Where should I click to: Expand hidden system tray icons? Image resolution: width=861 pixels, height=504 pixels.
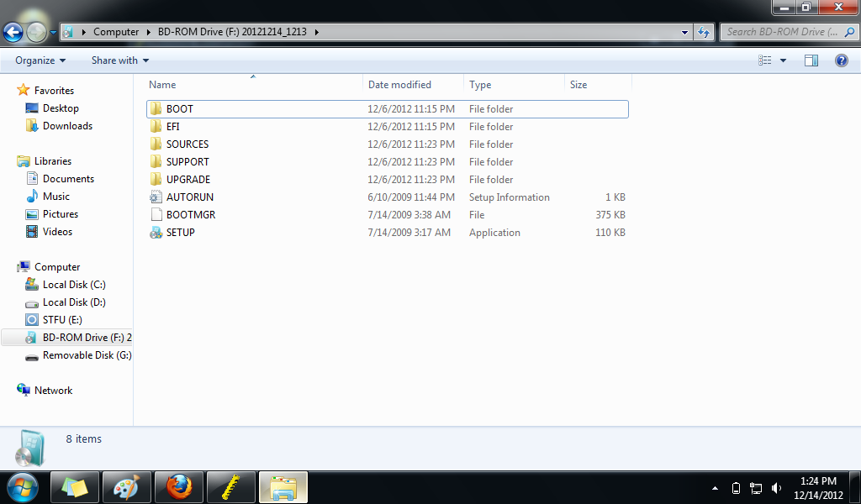coord(714,487)
